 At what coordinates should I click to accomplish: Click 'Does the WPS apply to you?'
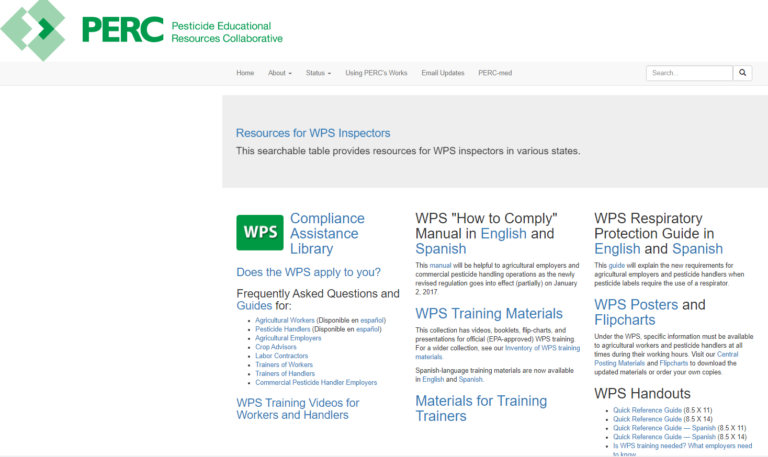(309, 272)
